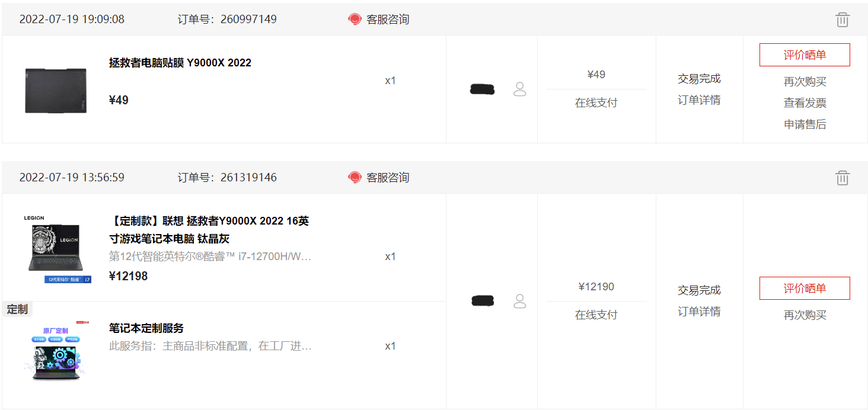
Task: Click recipient person icon in first order
Action: click(520, 89)
